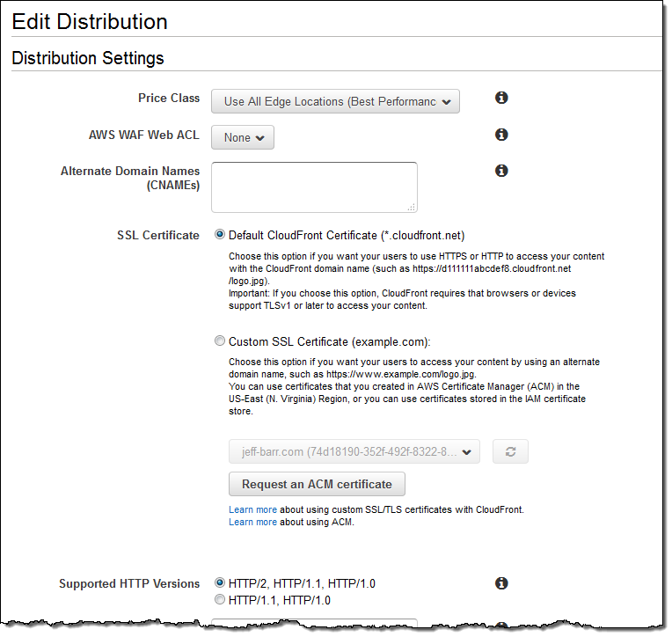Click the 'Distribution Settings' section heading
Image resolution: width=672 pixels, height=637 pixels.
tap(88, 59)
